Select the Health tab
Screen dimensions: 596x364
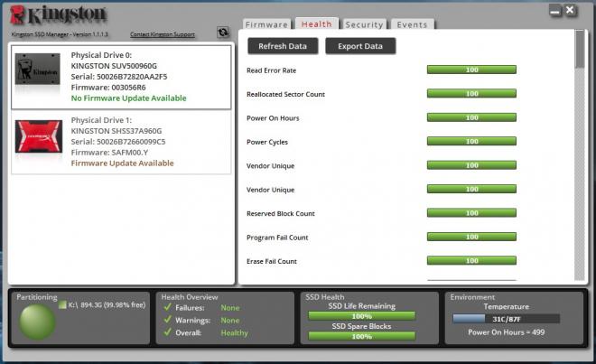coord(317,24)
